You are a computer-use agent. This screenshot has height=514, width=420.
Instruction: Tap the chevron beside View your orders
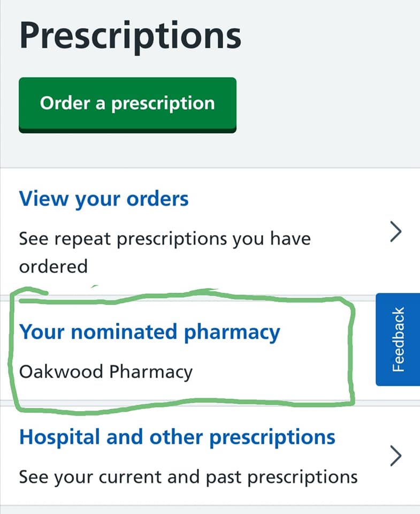pos(395,232)
